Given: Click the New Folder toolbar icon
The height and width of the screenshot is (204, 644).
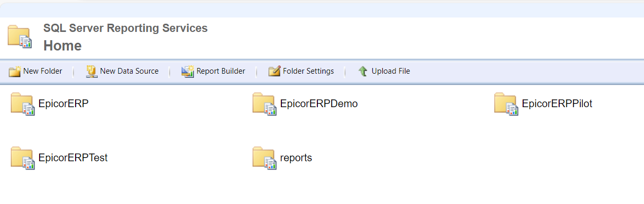Looking at the screenshot, I should [x=14, y=71].
